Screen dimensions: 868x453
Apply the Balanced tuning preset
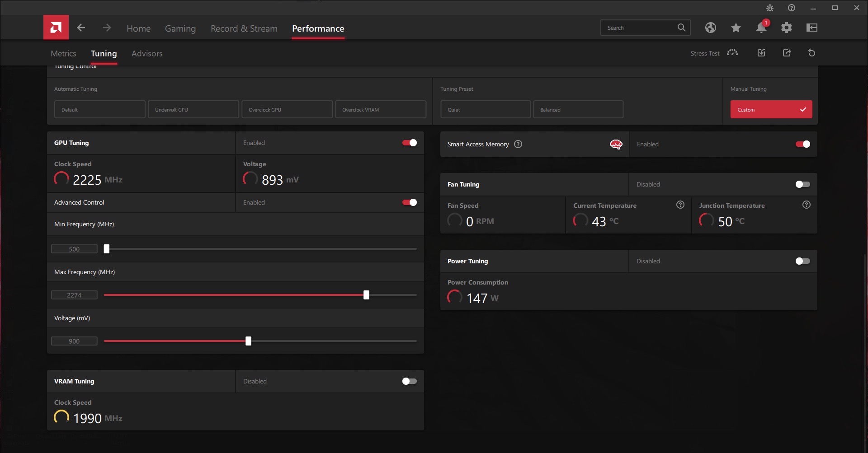click(579, 109)
